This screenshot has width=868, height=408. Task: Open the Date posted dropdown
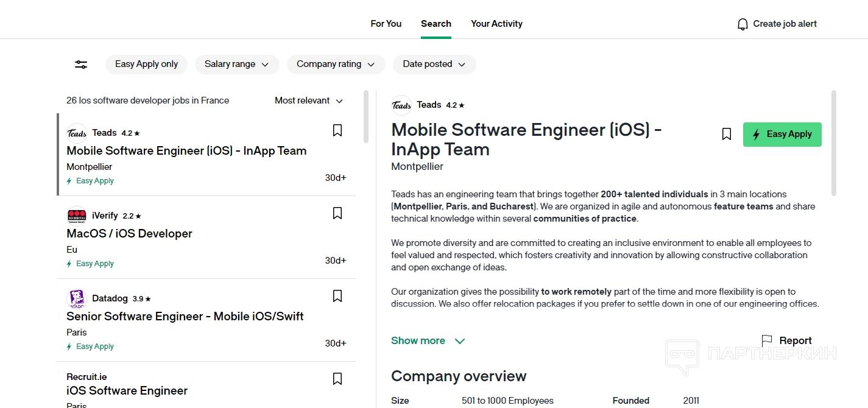point(434,64)
